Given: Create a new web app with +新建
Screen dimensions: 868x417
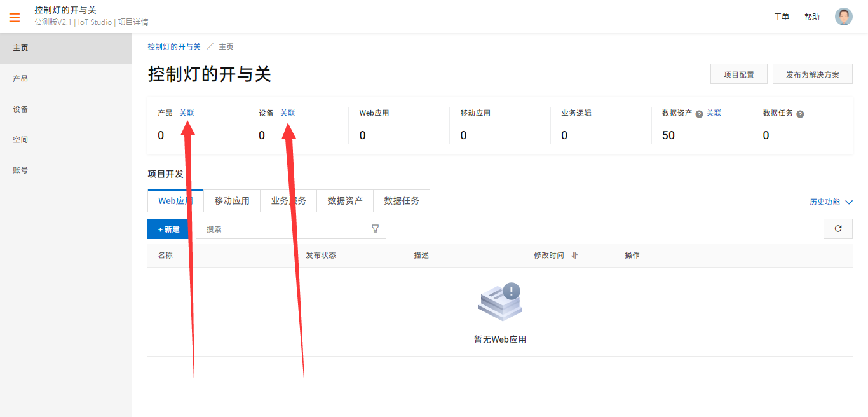Looking at the screenshot, I should [x=168, y=229].
